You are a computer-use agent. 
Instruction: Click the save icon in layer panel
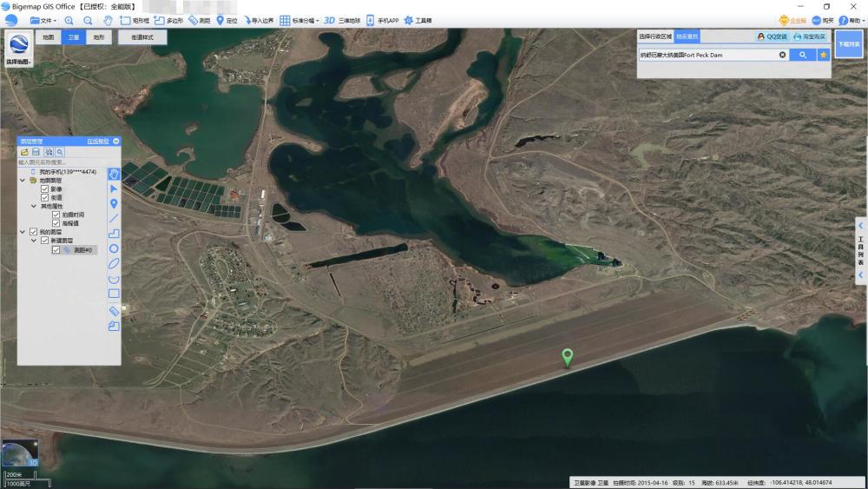click(36, 152)
